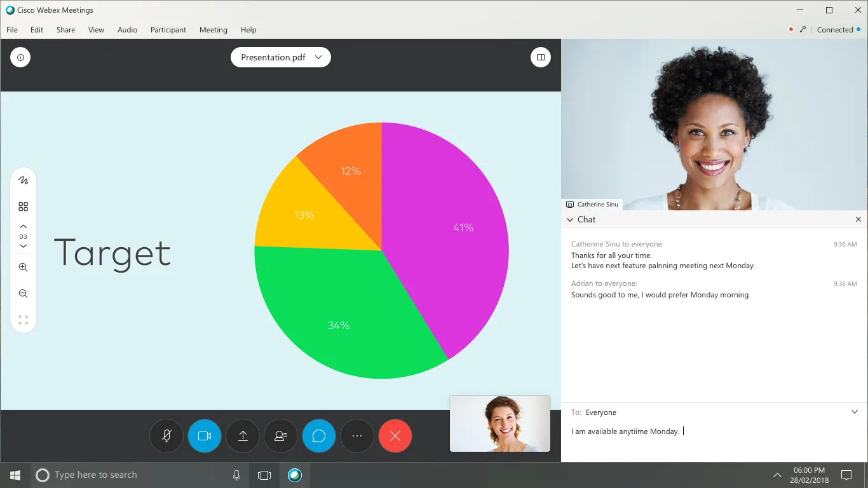868x488 pixels.
Task: Select the annotation squiggle tool
Action: 24,180
